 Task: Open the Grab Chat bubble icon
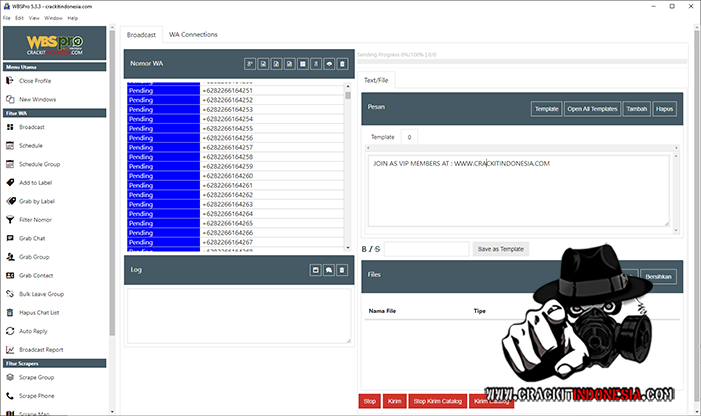click(10, 238)
